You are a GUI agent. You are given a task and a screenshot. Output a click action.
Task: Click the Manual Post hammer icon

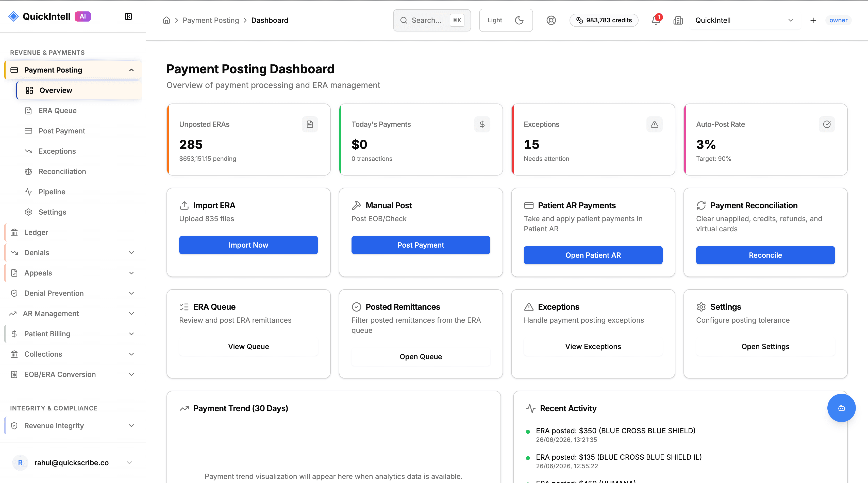click(356, 205)
